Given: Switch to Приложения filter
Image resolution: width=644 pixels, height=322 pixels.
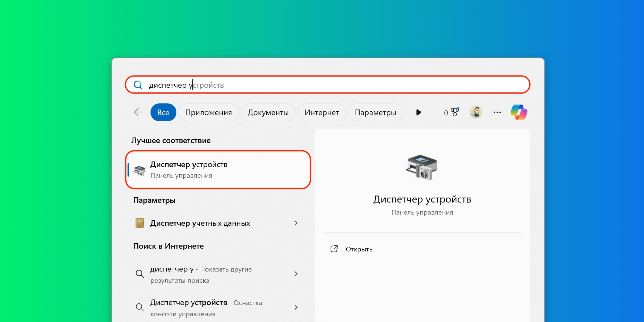Looking at the screenshot, I should pyautogui.click(x=209, y=112).
